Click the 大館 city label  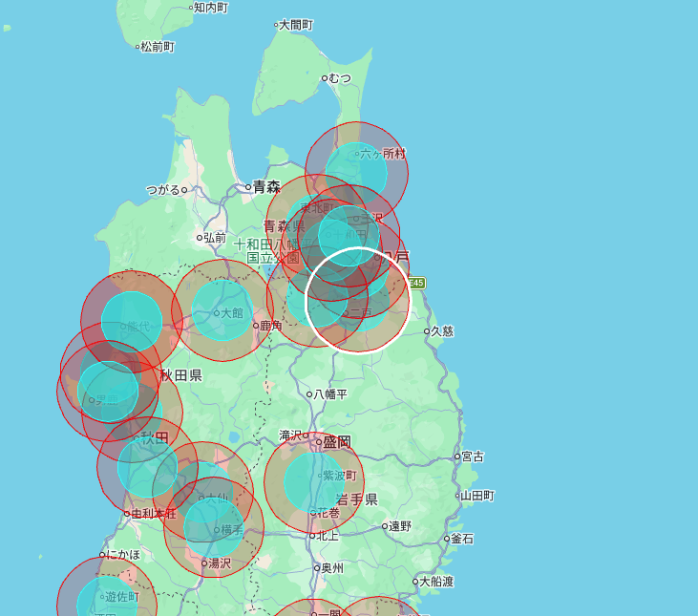tap(232, 313)
